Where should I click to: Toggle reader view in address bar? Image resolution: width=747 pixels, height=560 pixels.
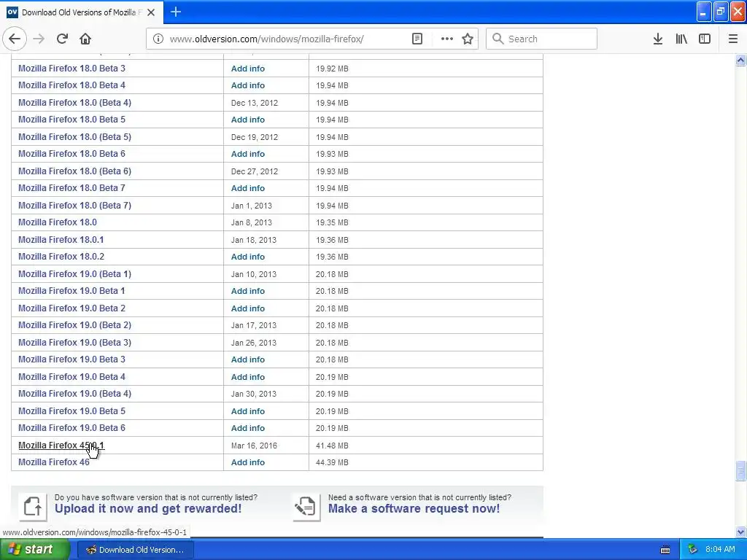tap(417, 39)
